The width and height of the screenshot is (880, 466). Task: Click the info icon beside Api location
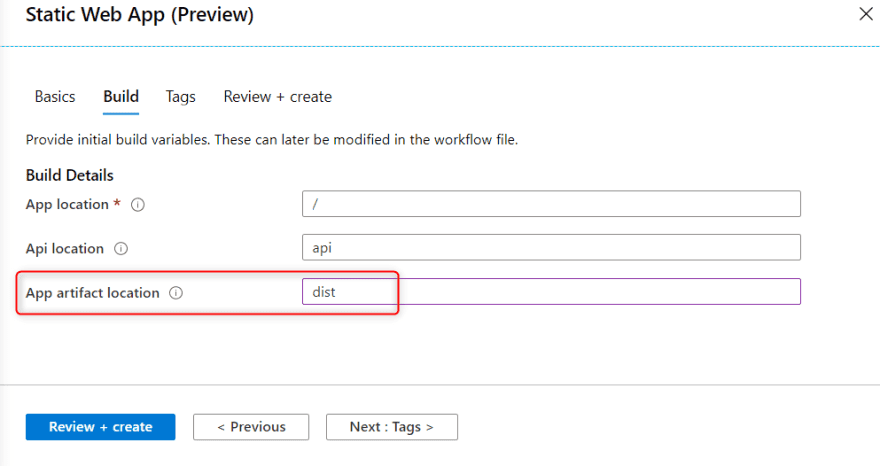point(121,248)
